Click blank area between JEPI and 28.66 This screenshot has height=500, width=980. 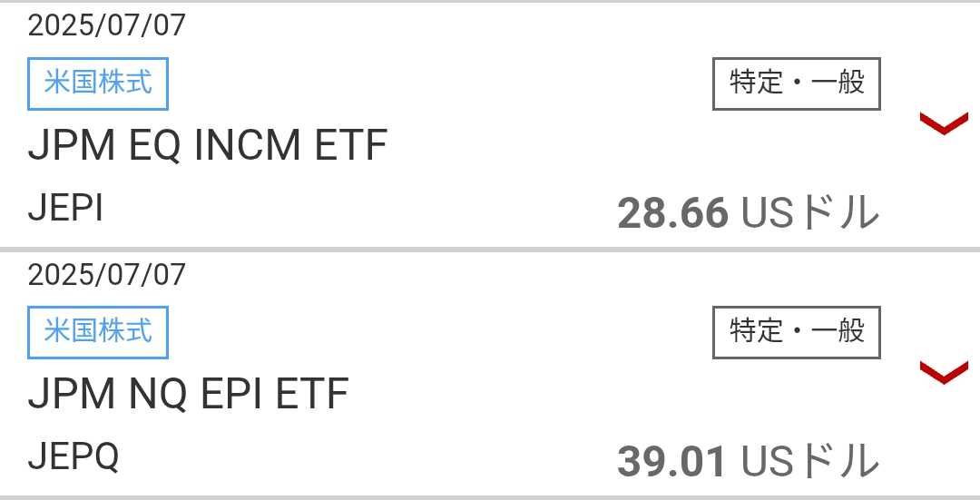pyautogui.click(x=359, y=210)
